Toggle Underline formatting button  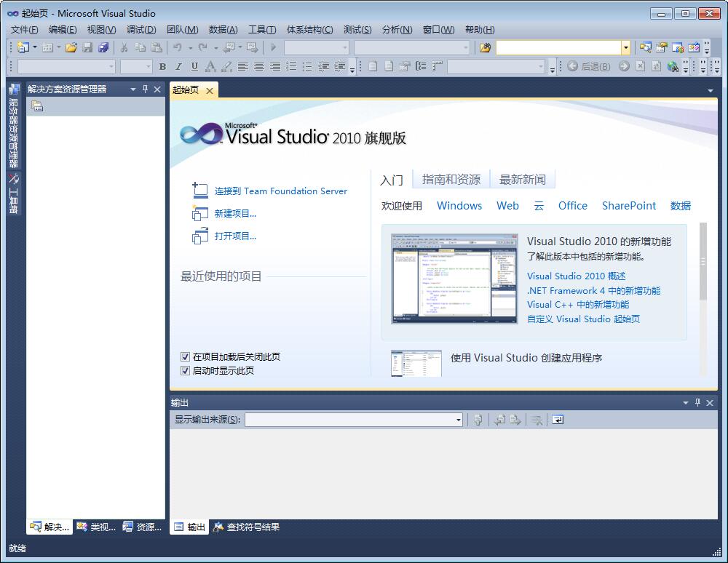coord(194,67)
